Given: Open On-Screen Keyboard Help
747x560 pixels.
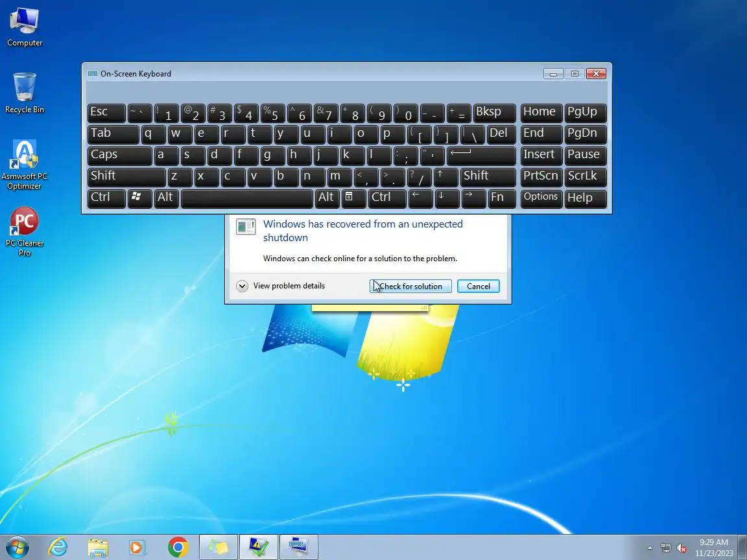Looking at the screenshot, I should 586,198.
